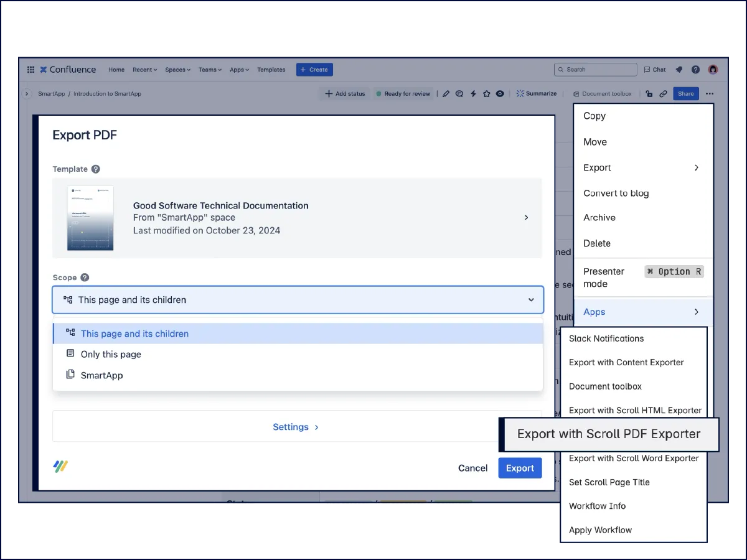Open the Export submenu
Screen dimensions: 747x560
643,168
